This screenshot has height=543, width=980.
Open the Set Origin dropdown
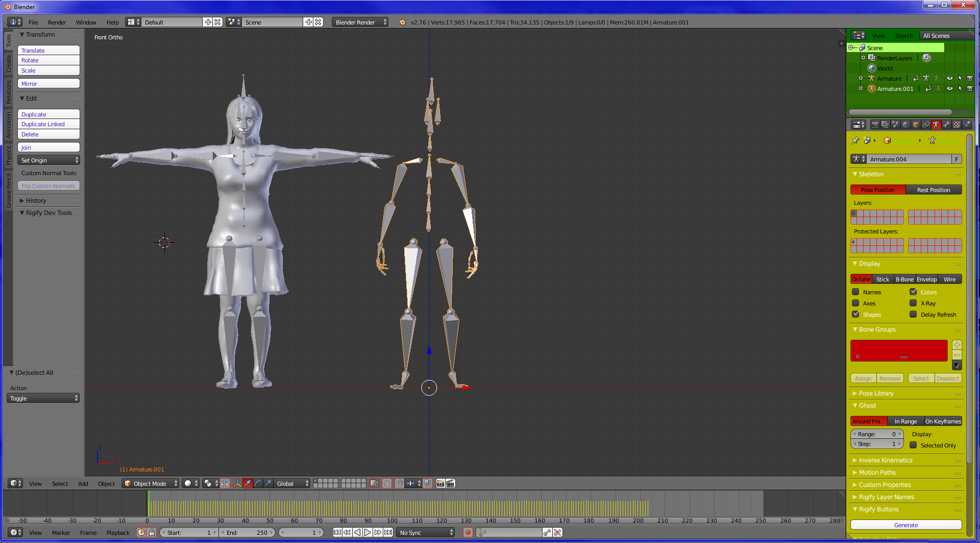tap(48, 160)
